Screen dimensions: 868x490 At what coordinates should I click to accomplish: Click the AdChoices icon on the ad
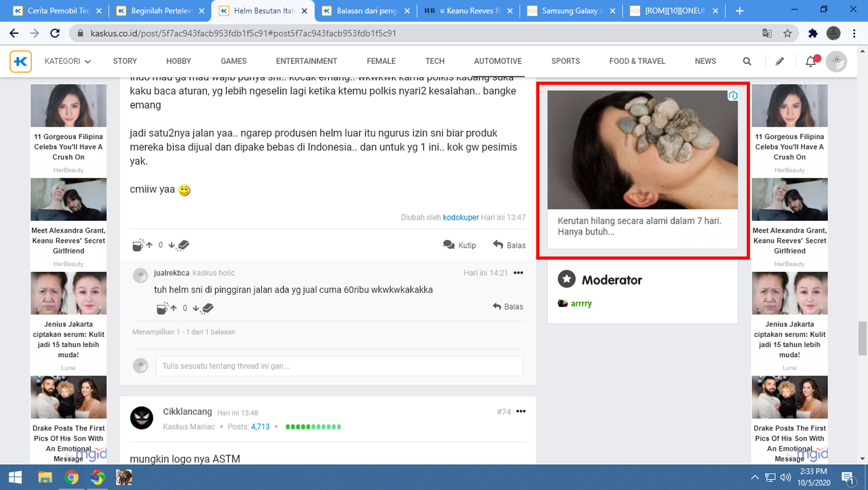click(732, 96)
